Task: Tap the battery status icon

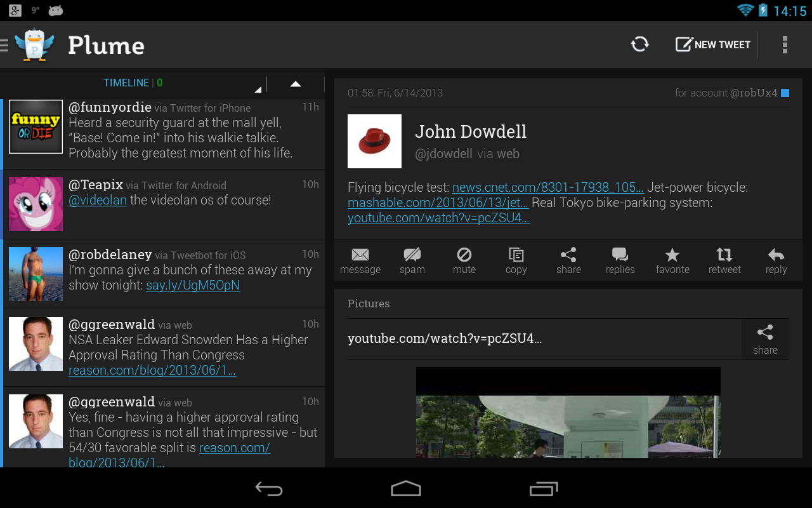Action: click(763, 10)
